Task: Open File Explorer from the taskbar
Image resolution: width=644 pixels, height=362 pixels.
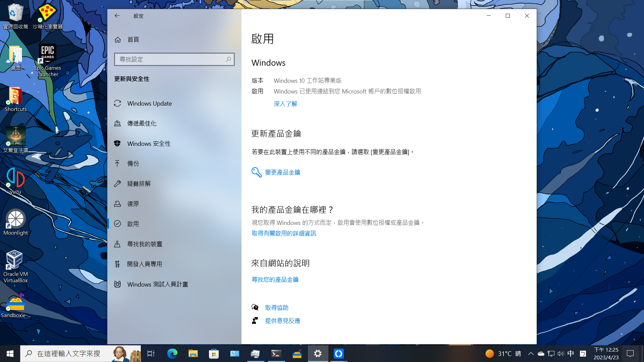Action: (193, 354)
